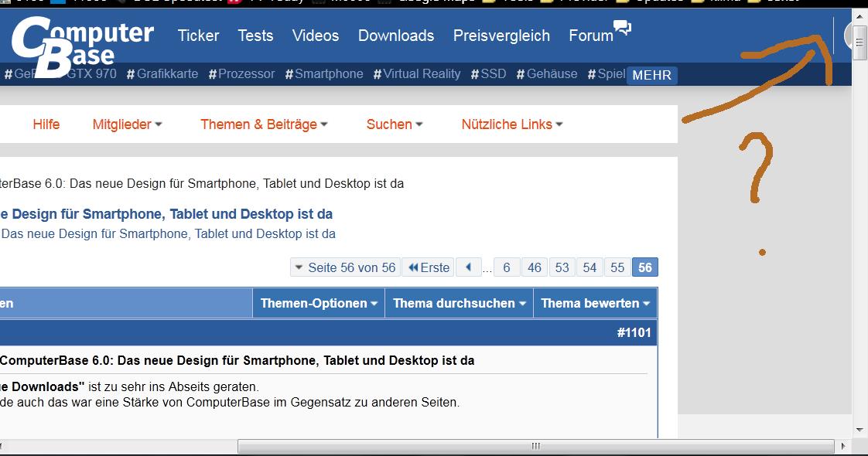Go to page 55
Viewport: 868px width, 456px height.
click(617, 267)
